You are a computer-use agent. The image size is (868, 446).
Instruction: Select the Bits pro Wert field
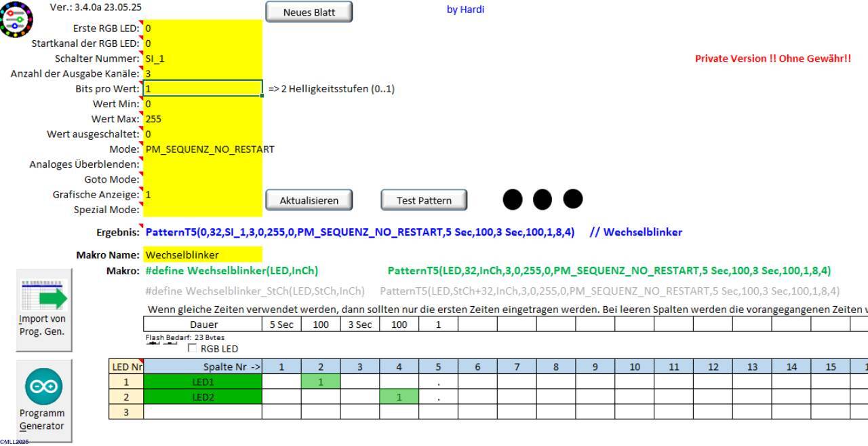coord(202,88)
